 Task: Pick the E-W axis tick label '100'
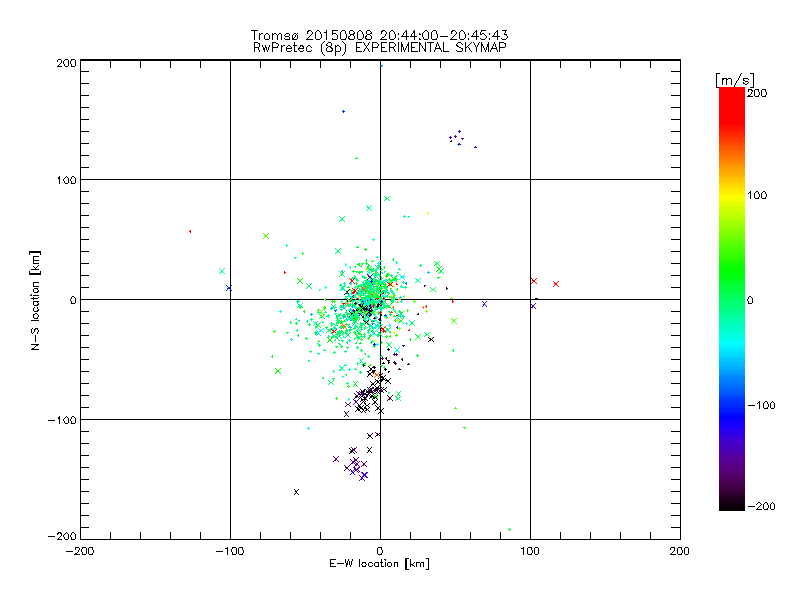click(530, 551)
